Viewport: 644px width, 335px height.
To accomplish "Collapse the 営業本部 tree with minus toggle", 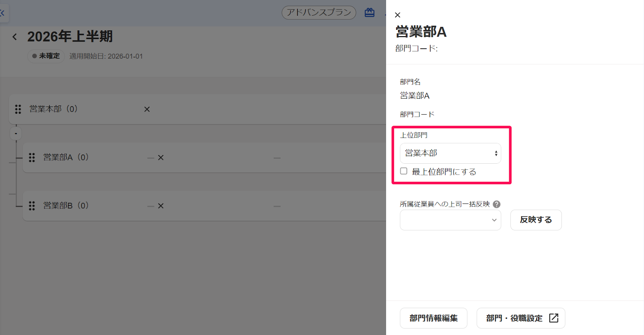I will [16, 134].
